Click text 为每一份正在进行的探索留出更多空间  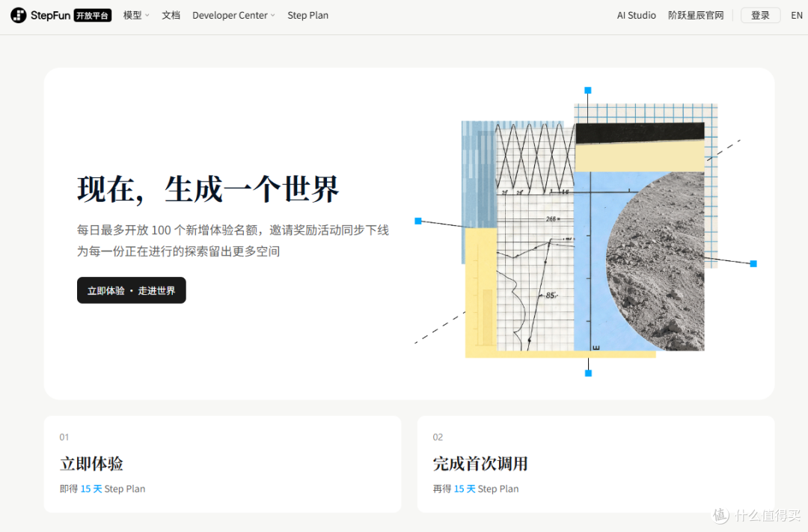(178, 251)
